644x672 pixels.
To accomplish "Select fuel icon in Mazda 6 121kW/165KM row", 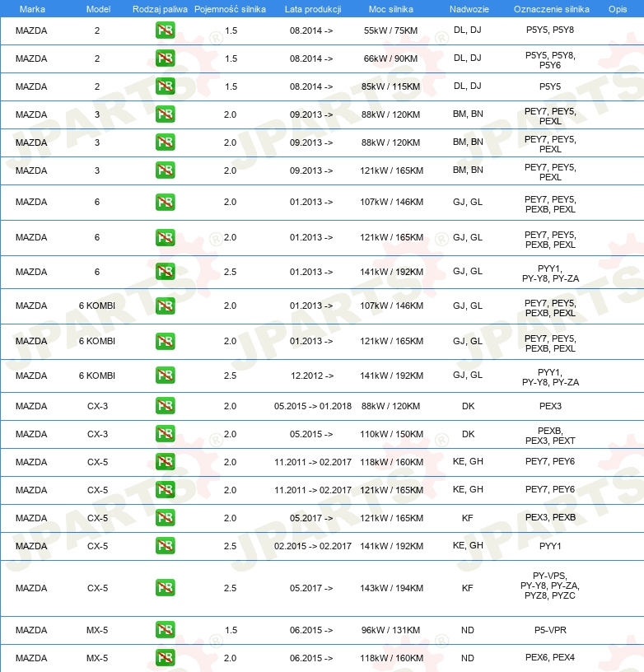I will coord(165,237).
